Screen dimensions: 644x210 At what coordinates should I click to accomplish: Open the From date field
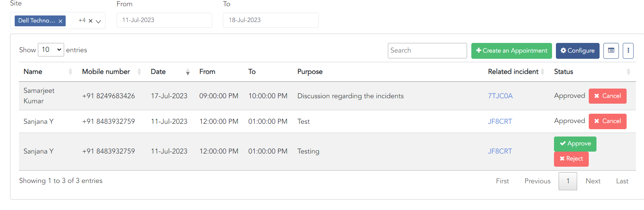(164, 20)
